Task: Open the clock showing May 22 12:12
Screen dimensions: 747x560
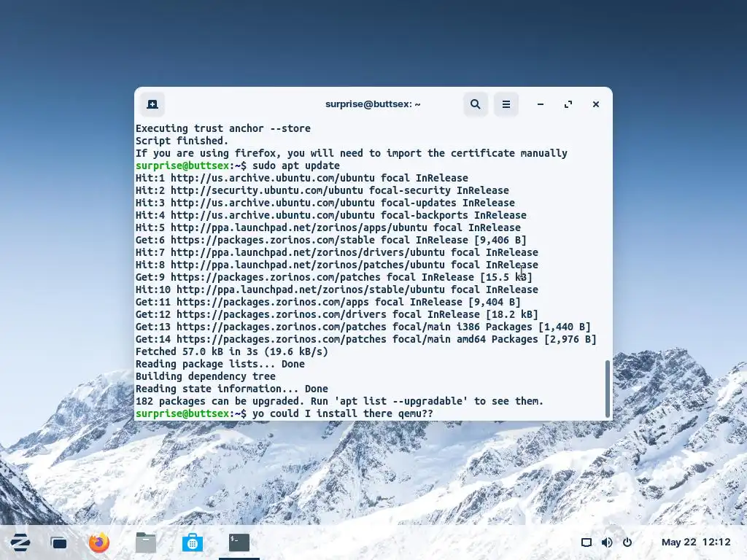Action: (x=695, y=542)
